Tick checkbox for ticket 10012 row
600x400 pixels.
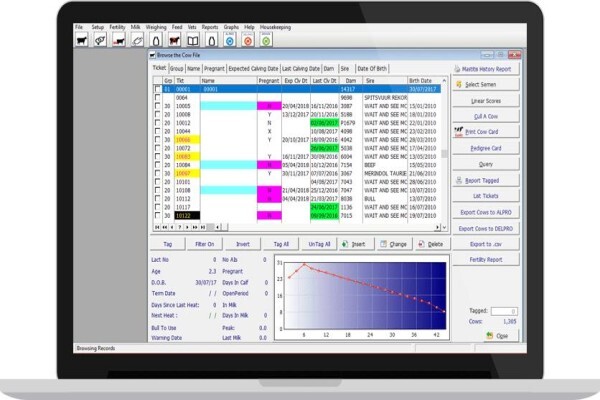[x=157, y=123]
